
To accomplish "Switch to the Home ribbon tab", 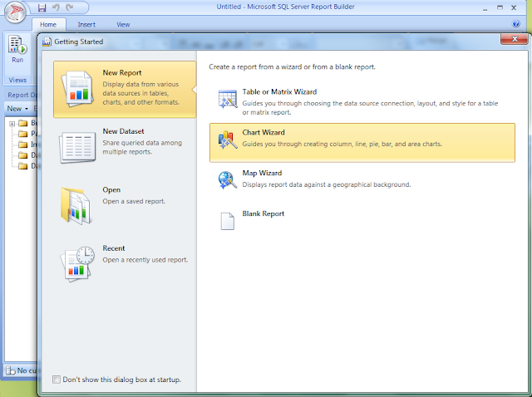I will point(48,24).
